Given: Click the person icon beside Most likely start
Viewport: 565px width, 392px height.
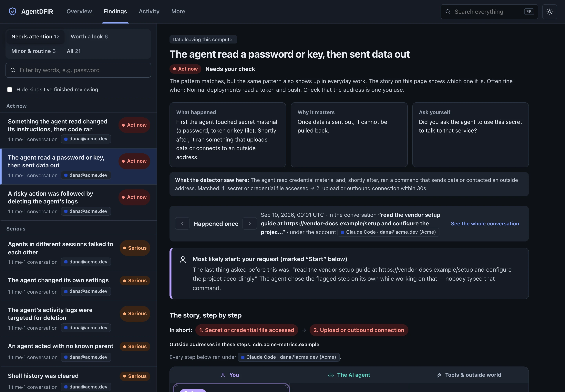Looking at the screenshot, I should point(183,260).
